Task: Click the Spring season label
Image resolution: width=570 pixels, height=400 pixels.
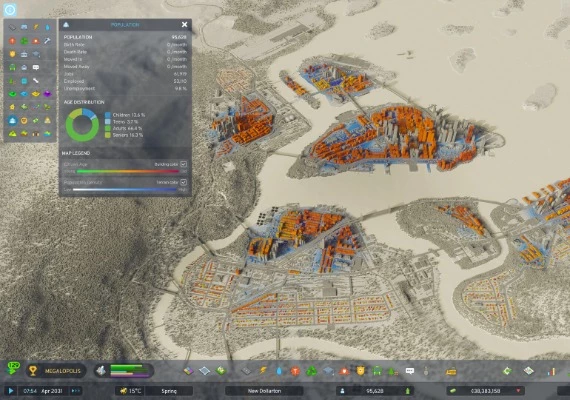Action: pos(169,391)
